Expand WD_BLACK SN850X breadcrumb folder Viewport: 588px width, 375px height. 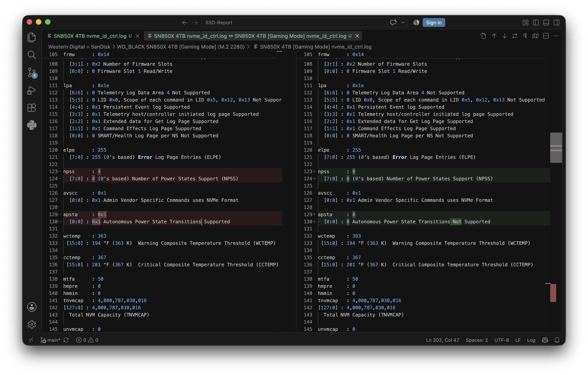[x=181, y=47]
